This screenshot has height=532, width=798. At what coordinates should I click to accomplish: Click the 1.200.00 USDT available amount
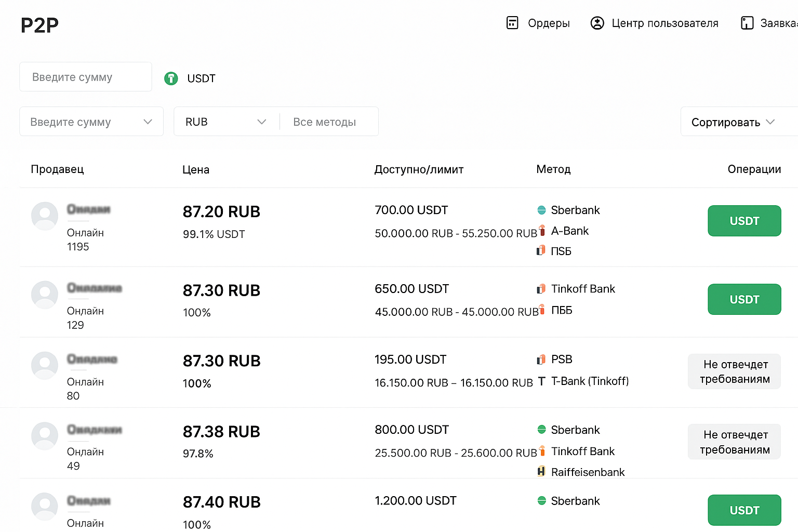(x=416, y=501)
